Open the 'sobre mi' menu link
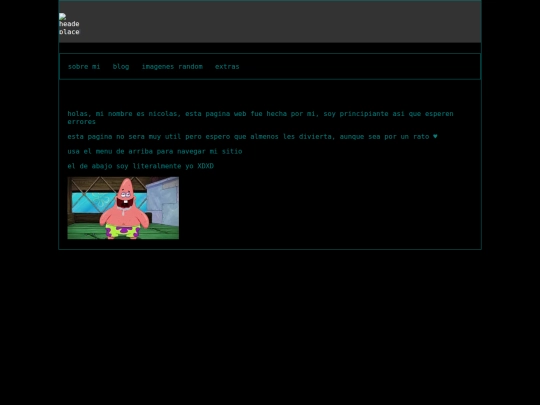The height and width of the screenshot is (405, 540). coord(84,67)
